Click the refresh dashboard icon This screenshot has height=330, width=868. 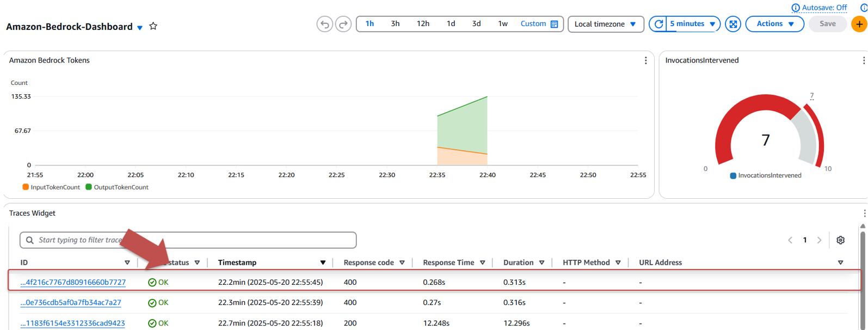658,24
